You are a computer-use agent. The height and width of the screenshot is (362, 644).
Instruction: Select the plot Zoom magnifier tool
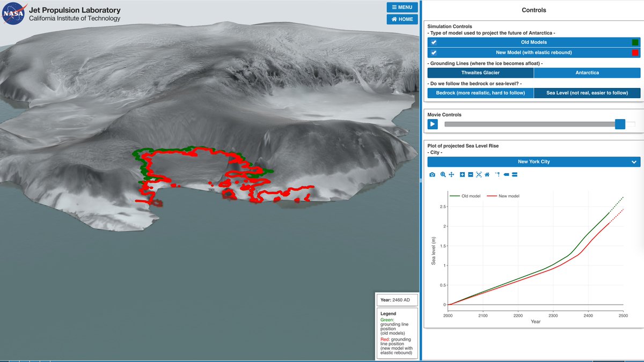click(x=443, y=175)
